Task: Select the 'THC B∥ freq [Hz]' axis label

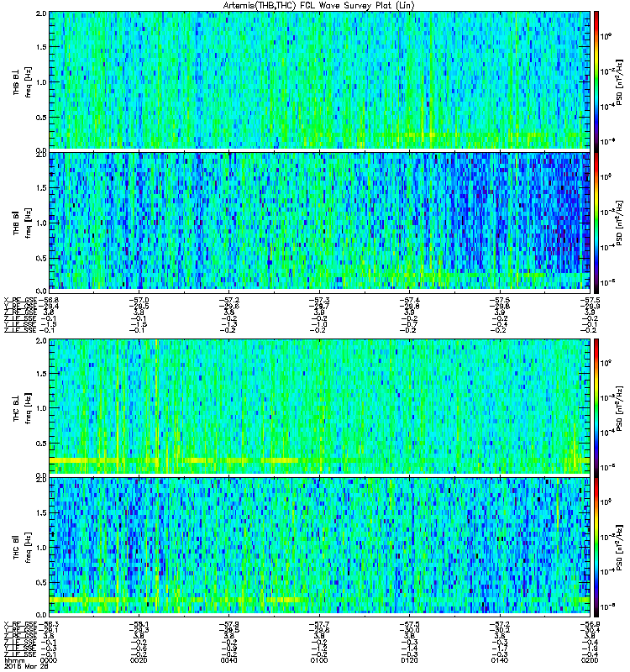Action: click(23, 548)
